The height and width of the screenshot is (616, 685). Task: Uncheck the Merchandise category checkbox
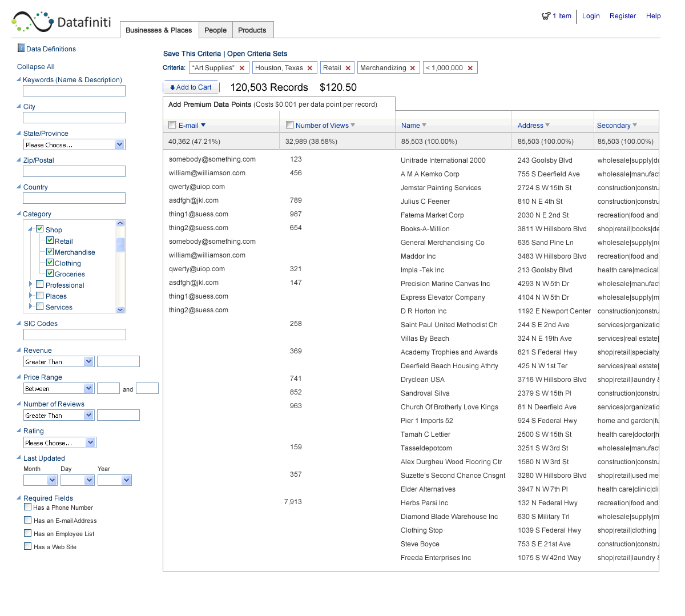click(x=50, y=251)
